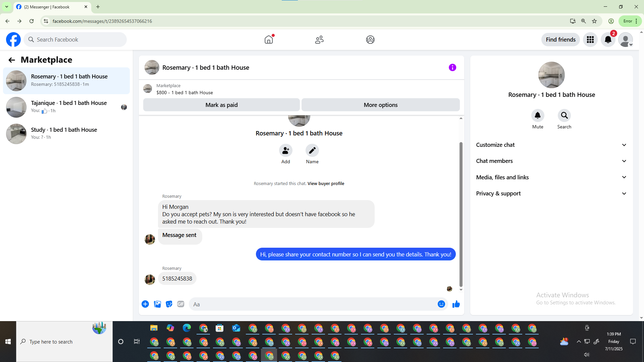Open the Facebook menu grid icon
This screenshot has width=644, height=362.
[x=590, y=40]
